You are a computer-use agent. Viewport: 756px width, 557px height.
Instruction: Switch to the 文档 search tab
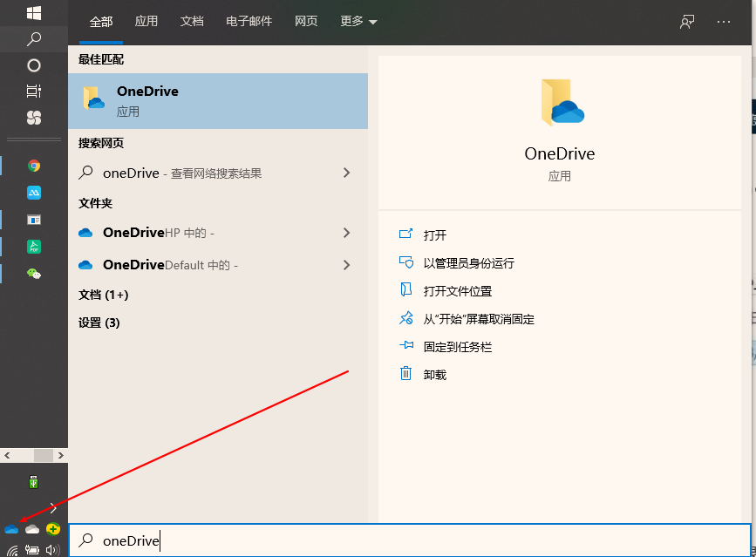192,21
